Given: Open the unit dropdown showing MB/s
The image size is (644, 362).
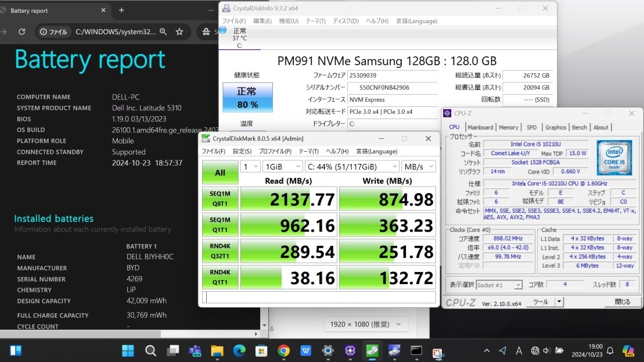Looking at the screenshot, I should pos(419,166).
